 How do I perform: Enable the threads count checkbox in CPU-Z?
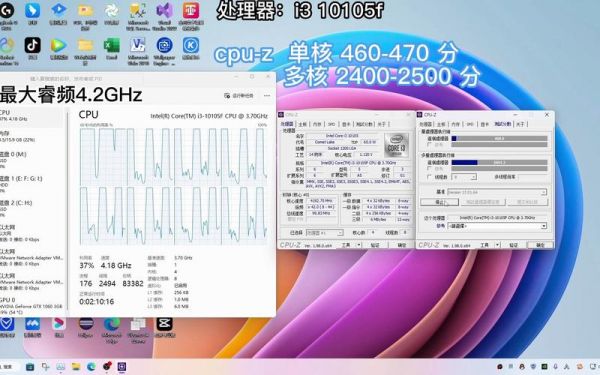tap(430, 177)
